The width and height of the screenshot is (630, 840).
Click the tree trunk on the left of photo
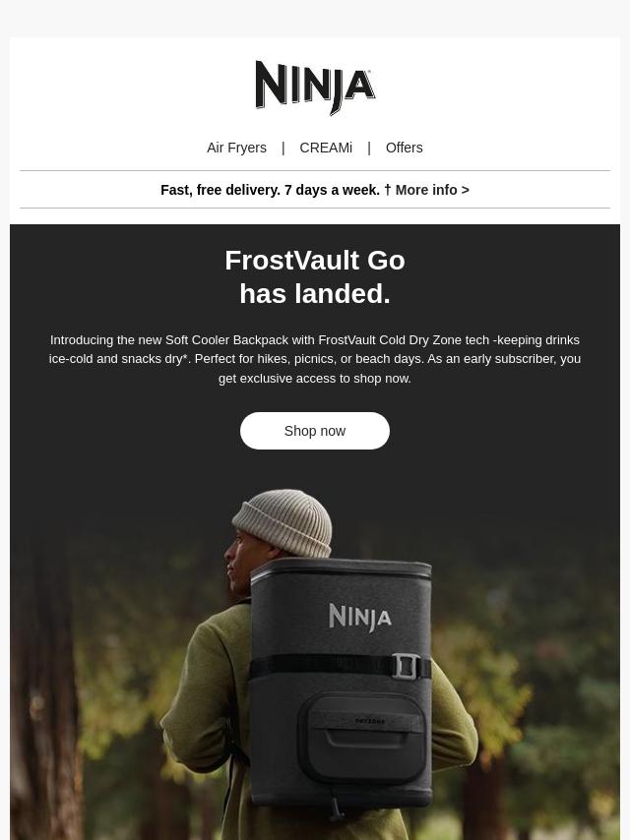(x=44, y=691)
